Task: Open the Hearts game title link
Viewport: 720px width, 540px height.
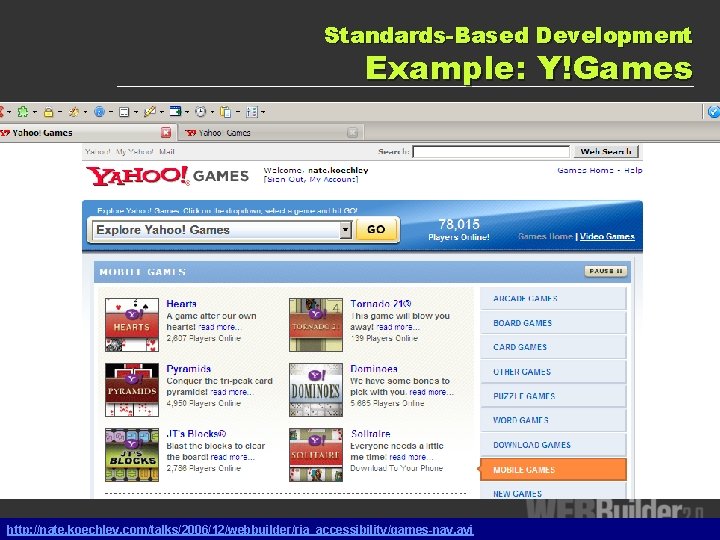Action: click(181, 304)
